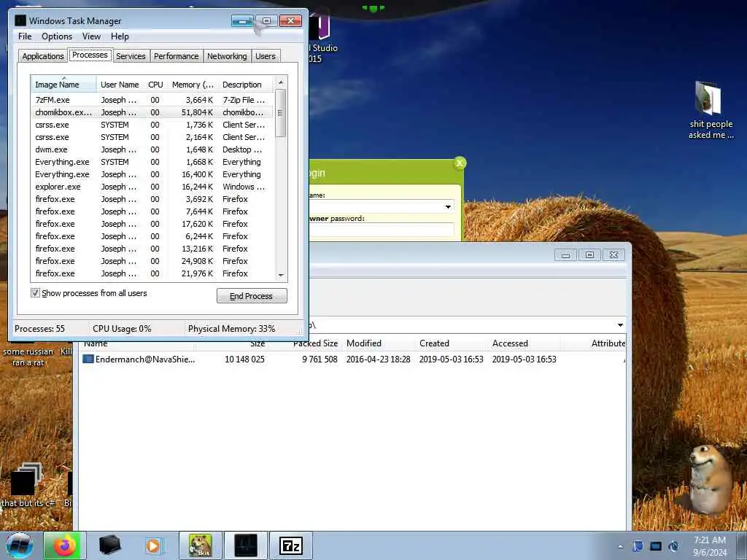Close the green login dialog with X
Viewport: 747px width, 560px height.
(460, 163)
